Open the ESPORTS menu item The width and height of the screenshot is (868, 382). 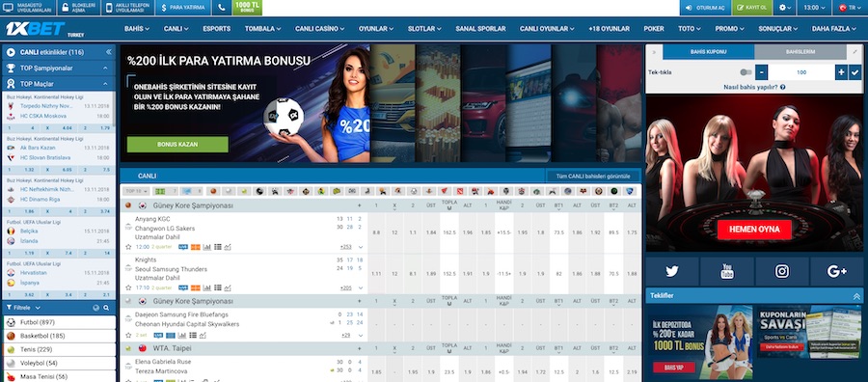coord(216,29)
